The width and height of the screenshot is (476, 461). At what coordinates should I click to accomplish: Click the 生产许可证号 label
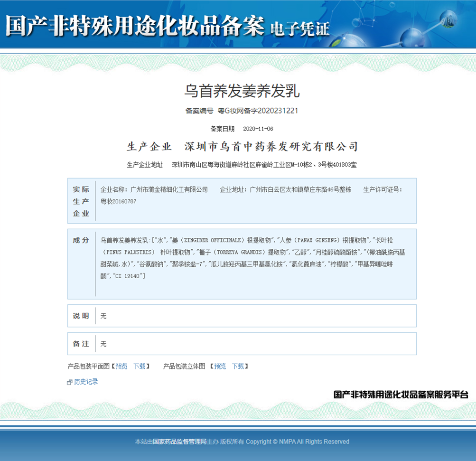coord(383,189)
